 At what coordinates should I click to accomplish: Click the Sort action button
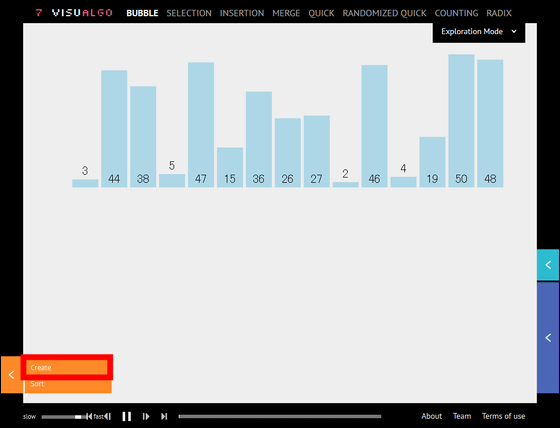pos(68,385)
